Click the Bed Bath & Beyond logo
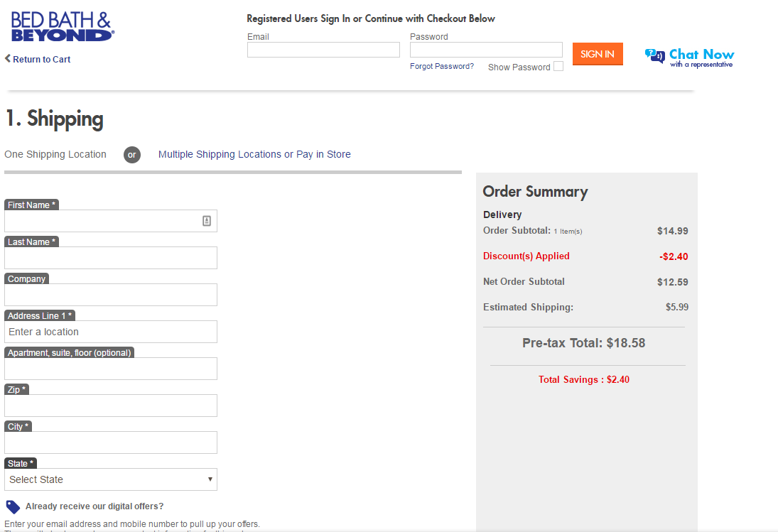Screen dimensions: 778x532 click(63, 27)
